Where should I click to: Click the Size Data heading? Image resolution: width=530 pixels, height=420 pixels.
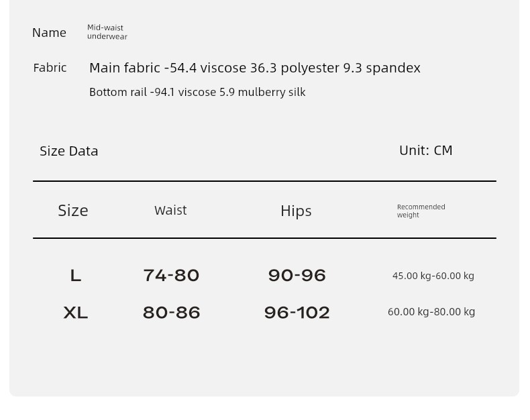point(69,151)
